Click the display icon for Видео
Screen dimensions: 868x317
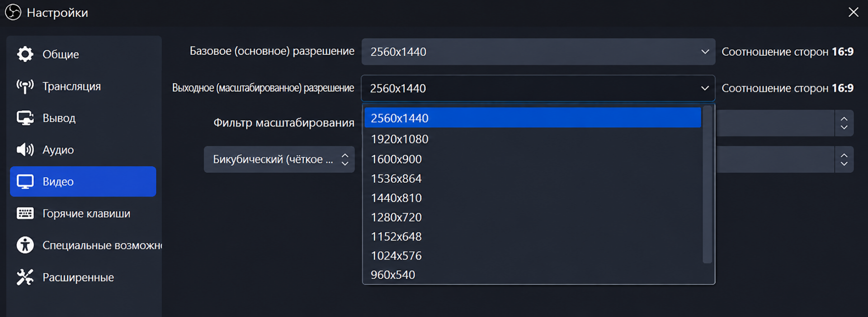[x=25, y=182]
